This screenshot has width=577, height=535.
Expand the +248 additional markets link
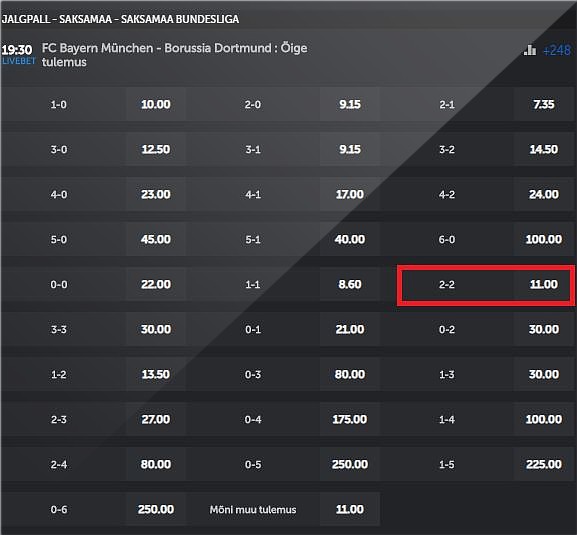pyautogui.click(x=557, y=50)
